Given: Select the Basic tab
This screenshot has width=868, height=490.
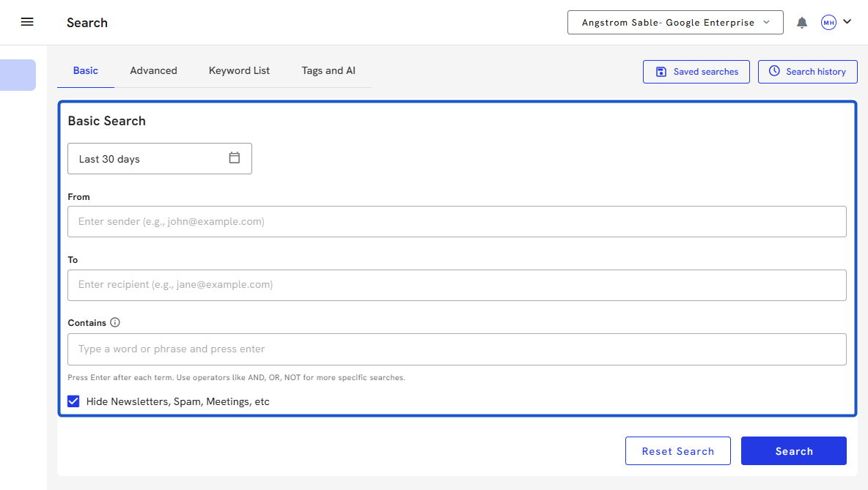Looking at the screenshot, I should click(x=85, y=71).
